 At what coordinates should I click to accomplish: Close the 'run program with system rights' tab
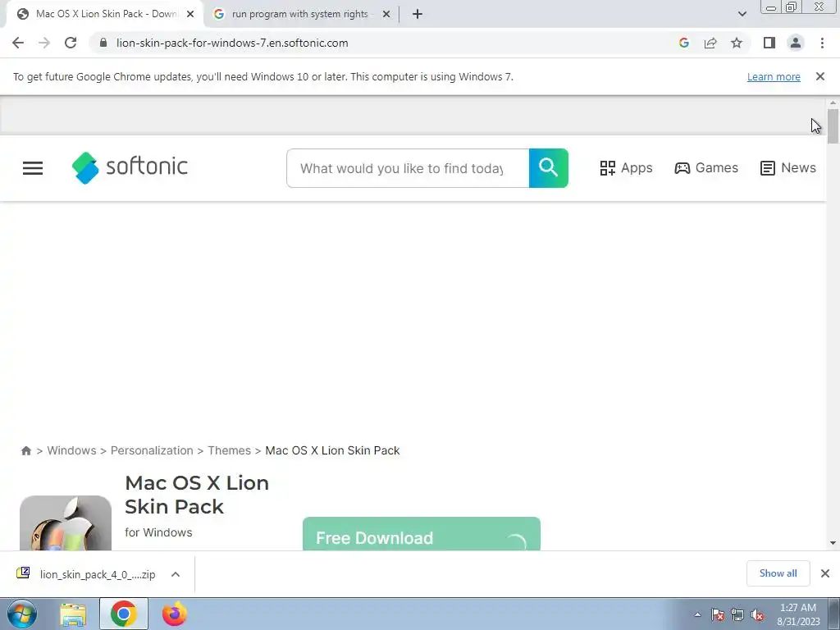point(386,14)
